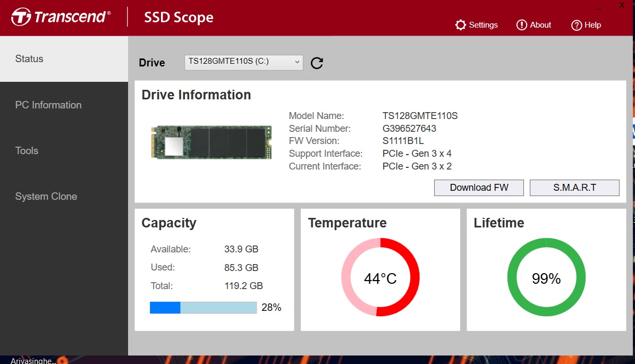Screen dimensions: 635x364
Task: Click the About label in the header
Action: 540,25
